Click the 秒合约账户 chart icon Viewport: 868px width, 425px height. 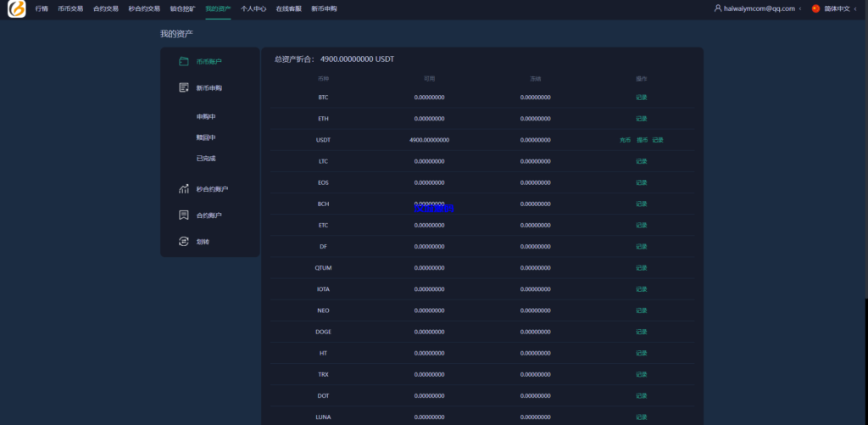[x=184, y=189]
